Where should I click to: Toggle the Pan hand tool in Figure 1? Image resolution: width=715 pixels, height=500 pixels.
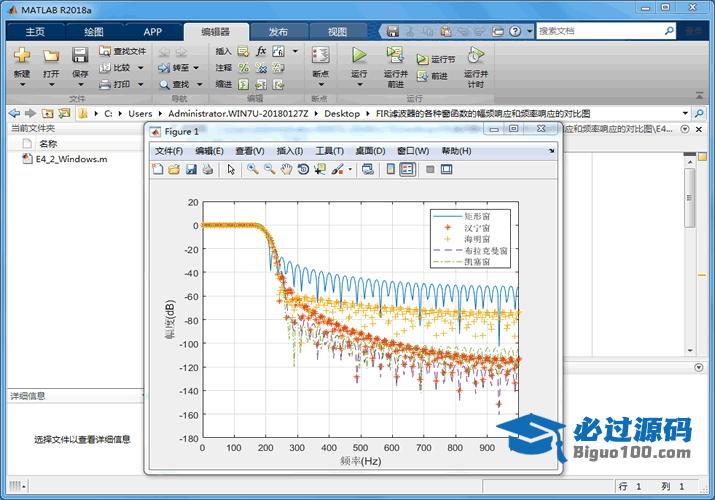coord(286,170)
